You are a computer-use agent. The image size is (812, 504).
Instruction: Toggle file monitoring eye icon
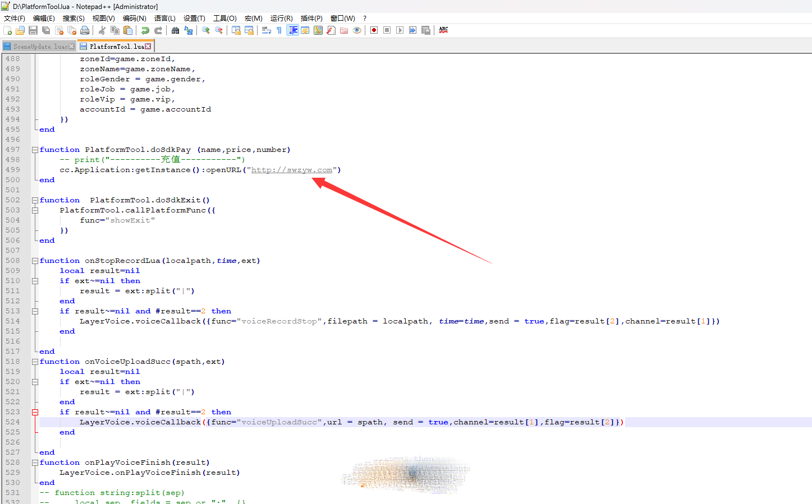tap(357, 30)
